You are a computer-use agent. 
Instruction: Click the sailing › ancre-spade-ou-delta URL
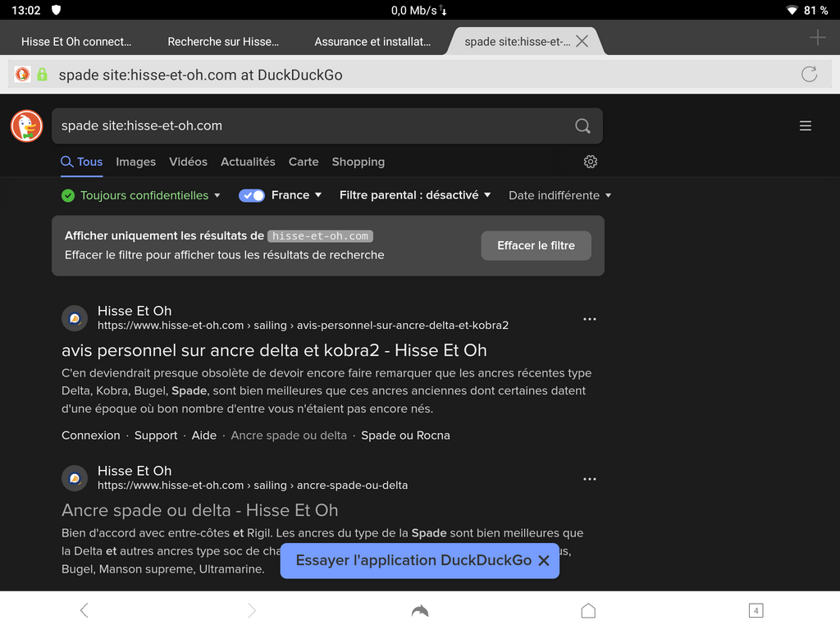(x=253, y=486)
